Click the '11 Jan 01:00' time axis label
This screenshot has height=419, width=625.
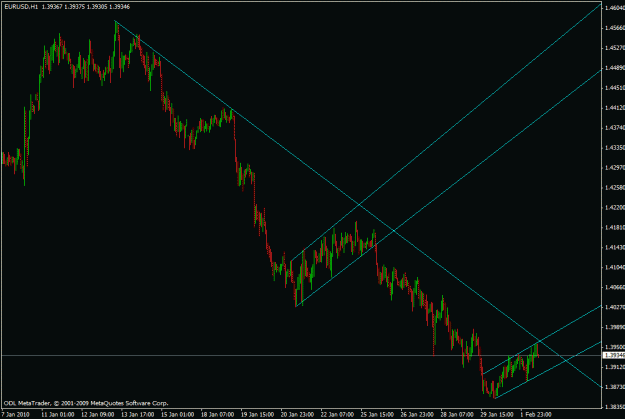57,415
